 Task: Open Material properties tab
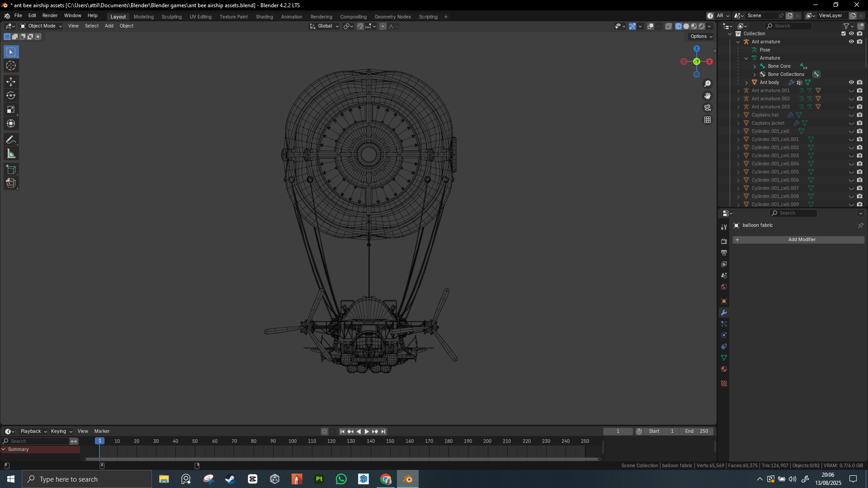(x=724, y=369)
